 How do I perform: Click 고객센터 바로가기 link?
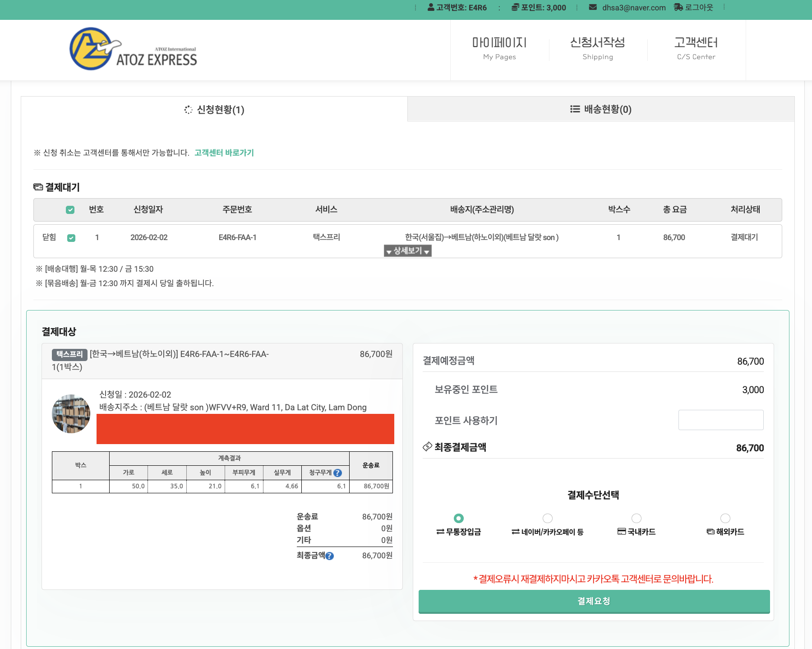click(x=224, y=153)
